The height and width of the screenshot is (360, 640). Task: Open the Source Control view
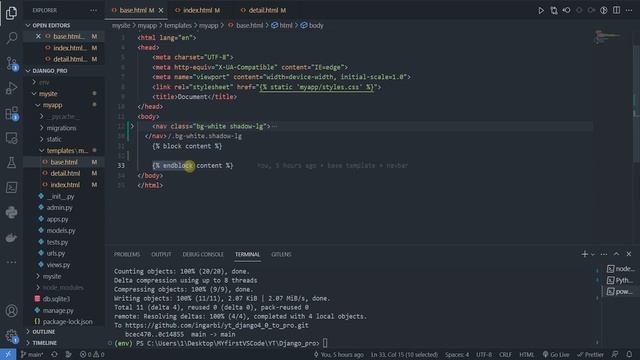pyautogui.click(x=11, y=63)
